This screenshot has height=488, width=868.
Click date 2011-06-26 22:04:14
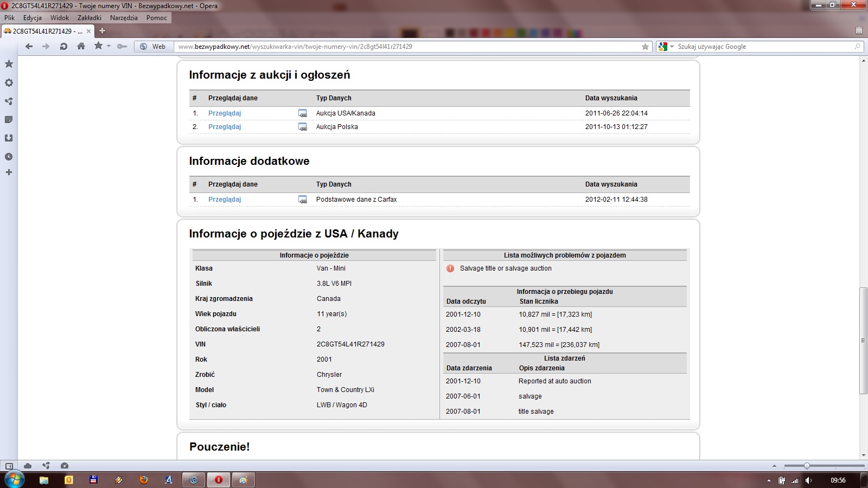[x=616, y=113]
